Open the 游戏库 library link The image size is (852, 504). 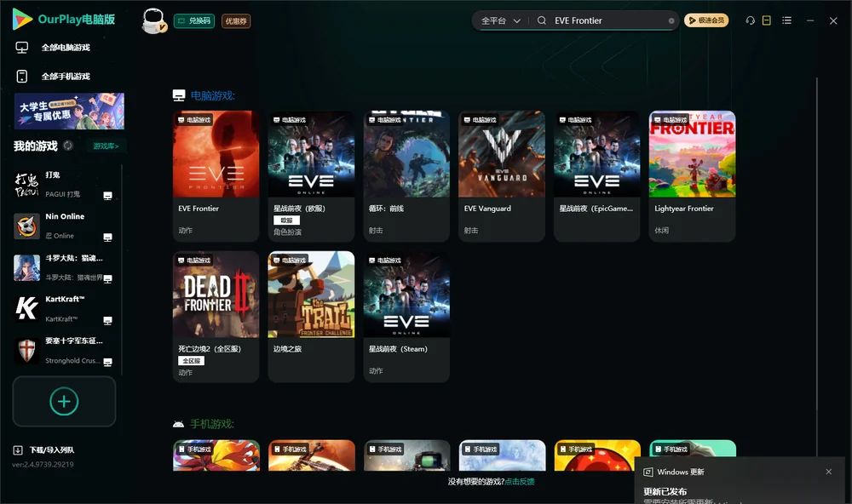(106, 146)
